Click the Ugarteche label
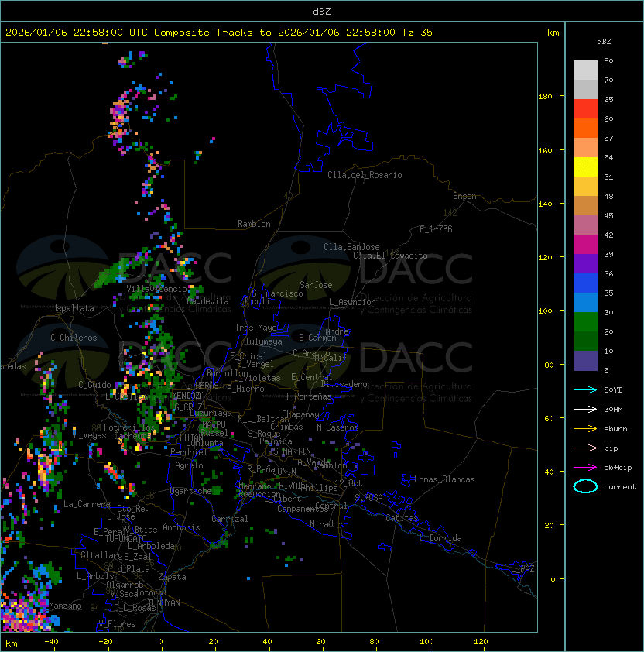The width and height of the screenshot is (644, 652). point(191,491)
